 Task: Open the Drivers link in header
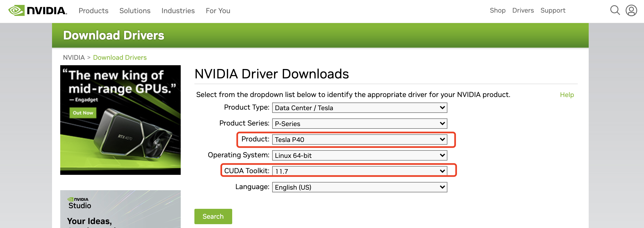pos(523,10)
